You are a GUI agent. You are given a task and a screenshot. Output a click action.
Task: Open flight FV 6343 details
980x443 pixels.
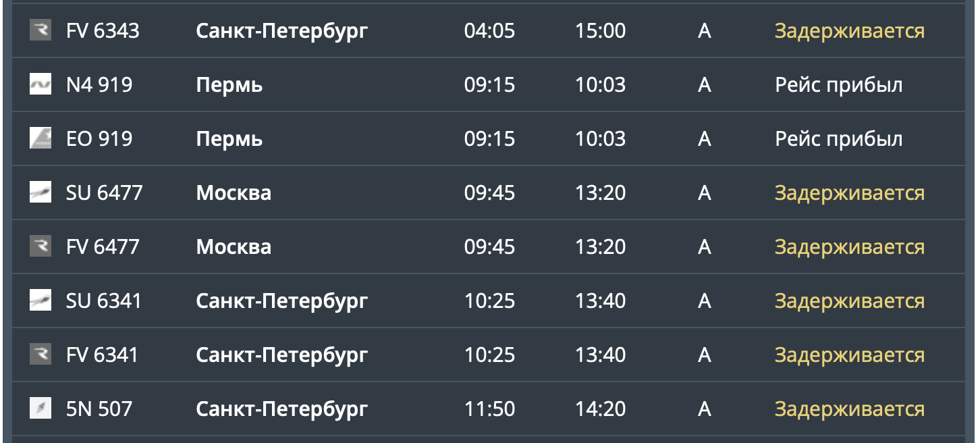(x=489, y=30)
